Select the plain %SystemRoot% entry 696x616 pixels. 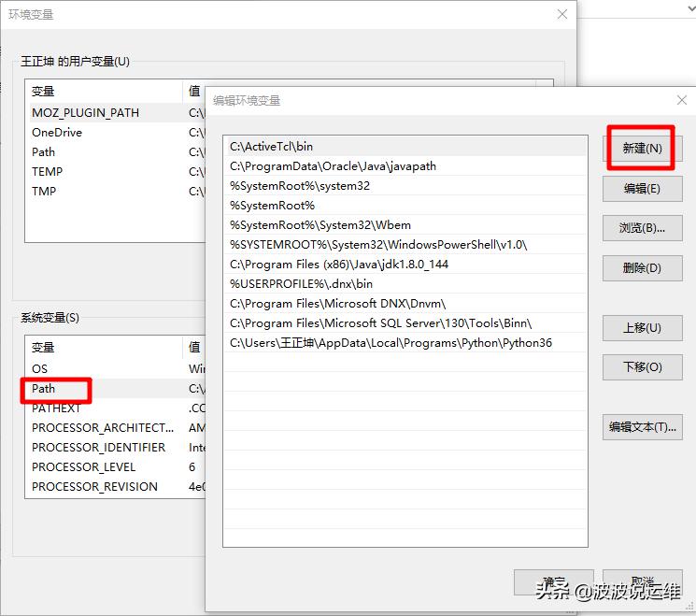point(405,206)
